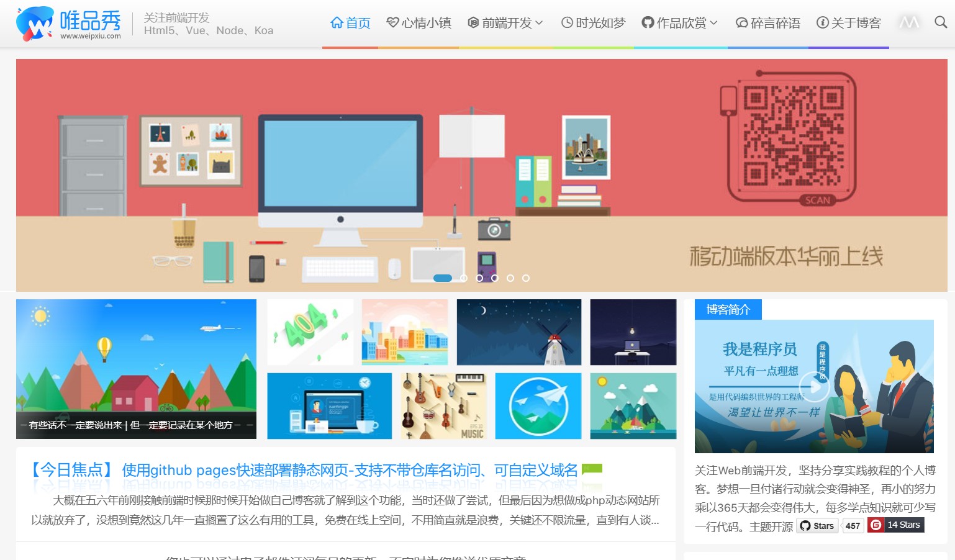Screen dimensions: 955x560
Task: Click the info icon next to 关于博客
Action: 822,22
